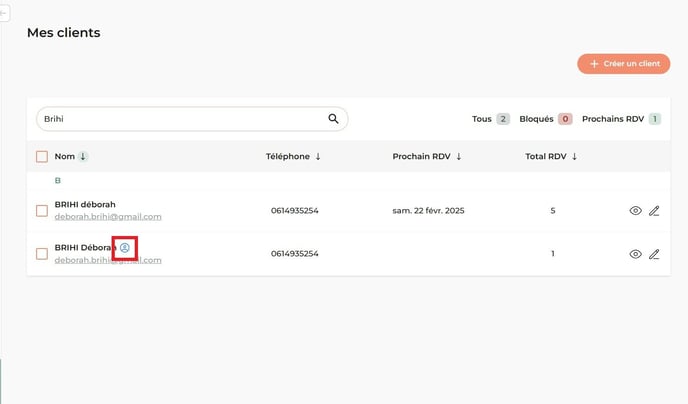688x404 pixels.
Task: Sort by Nom column arrow
Action: 83,156
